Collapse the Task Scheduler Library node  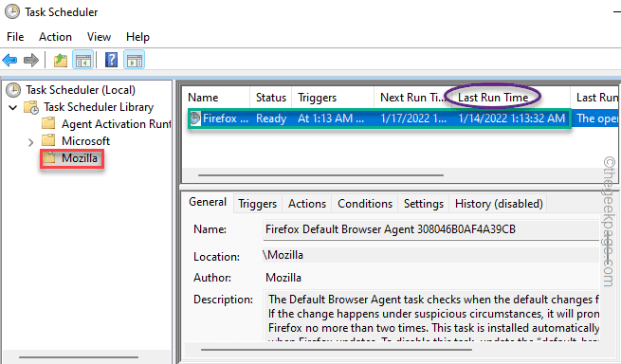pos(13,107)
